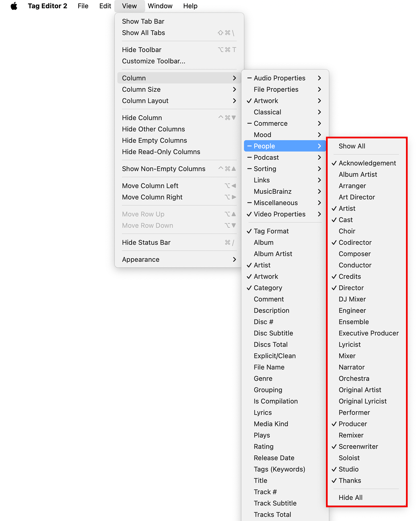Enable the Composer column
The image size is (420, 521).
pyautogui.click(x=367, y=254)
